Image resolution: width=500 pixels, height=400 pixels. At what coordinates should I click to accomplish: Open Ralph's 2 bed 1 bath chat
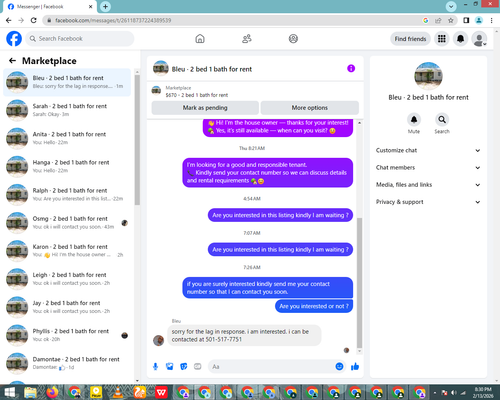(x=67, y=194)
